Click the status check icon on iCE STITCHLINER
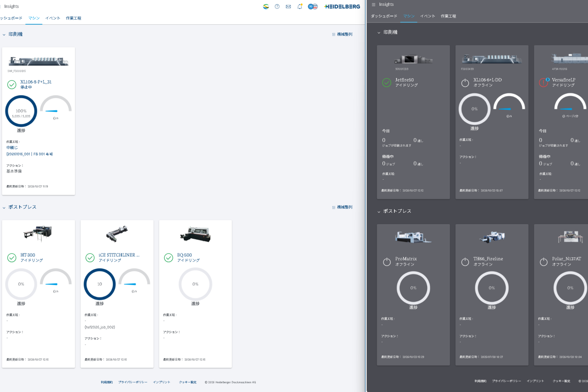 click(90, 258)
